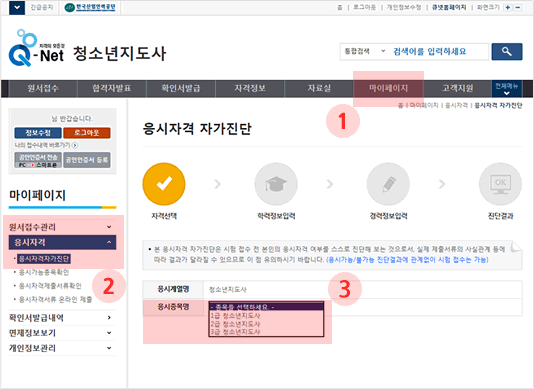This screenshot has height=389, width=534.
Task: Open 나의 접수내역 바로가기 link
Action: click(x=42, y=145)
